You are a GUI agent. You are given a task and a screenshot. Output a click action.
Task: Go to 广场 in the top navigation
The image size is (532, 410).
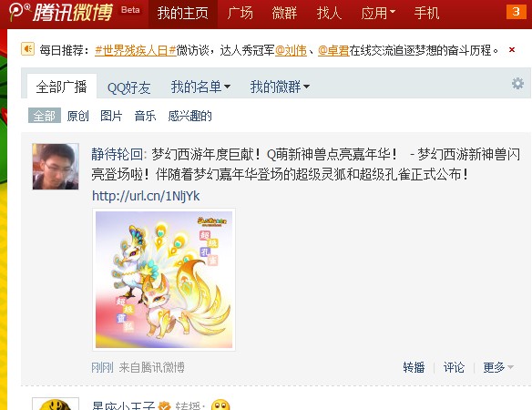click(240, 14)
